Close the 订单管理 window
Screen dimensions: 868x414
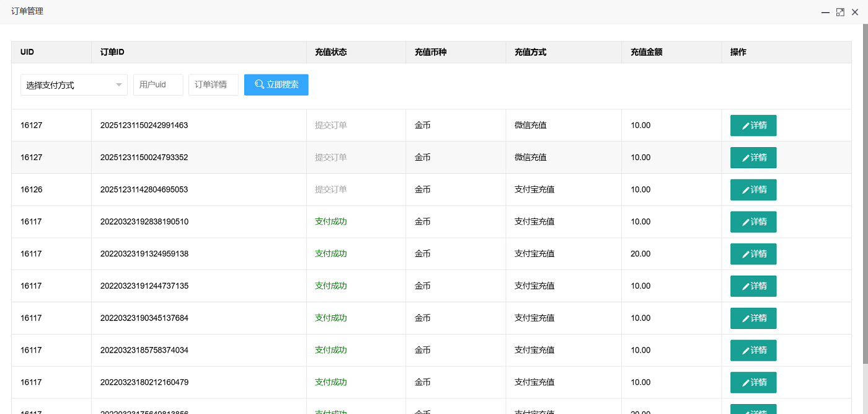(855, 12)
